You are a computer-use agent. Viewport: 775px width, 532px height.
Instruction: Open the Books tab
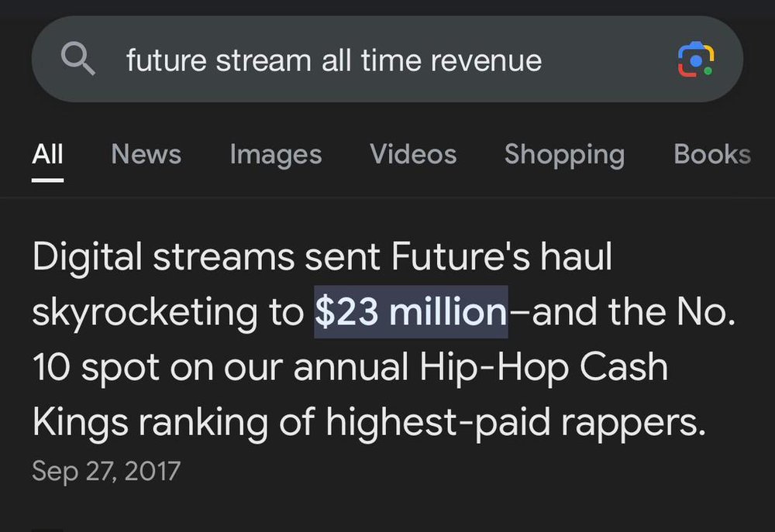(x=711, y=154)
